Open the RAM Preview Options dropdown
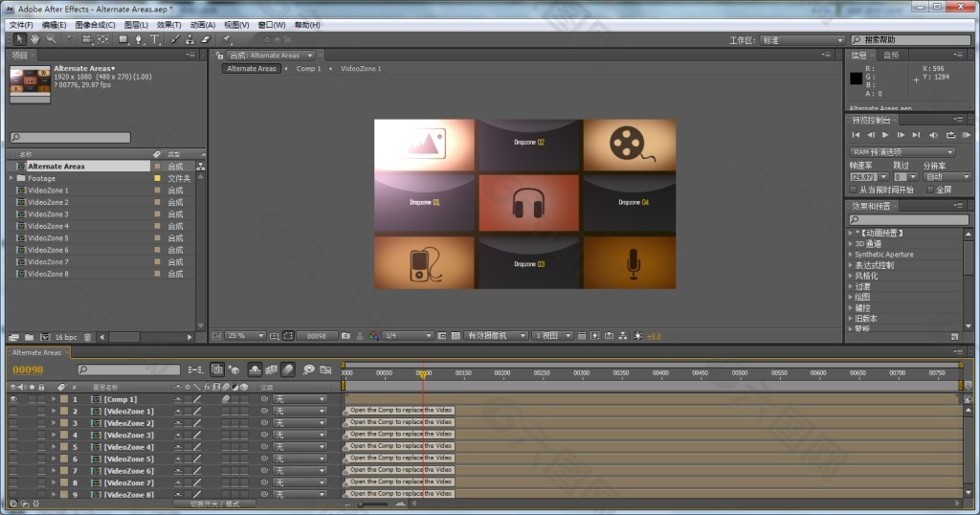 click(x=902, y=152)
